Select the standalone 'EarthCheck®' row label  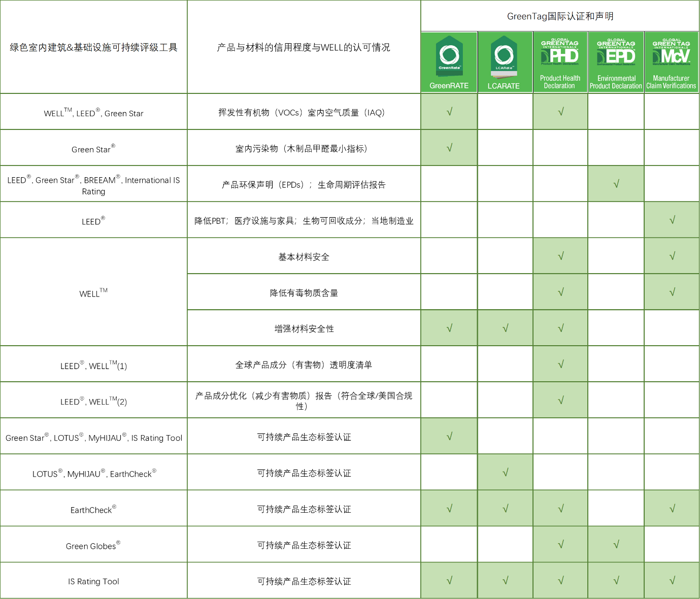94,509
